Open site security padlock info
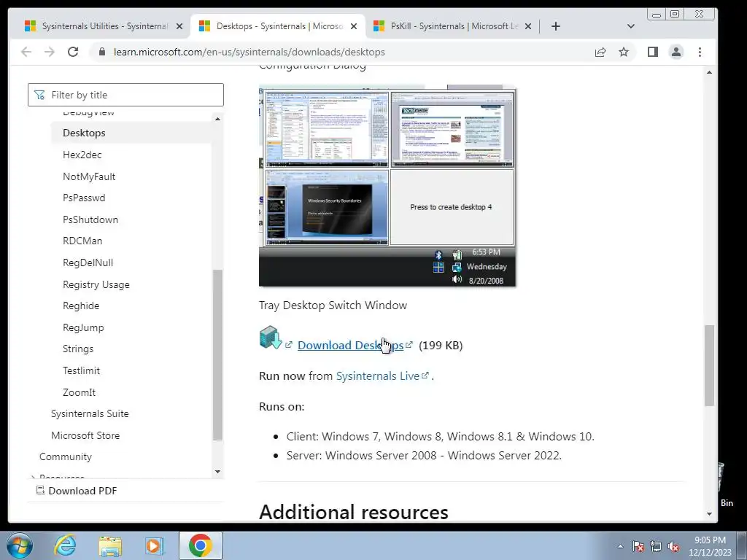747x560 pixels. point(102,52)
